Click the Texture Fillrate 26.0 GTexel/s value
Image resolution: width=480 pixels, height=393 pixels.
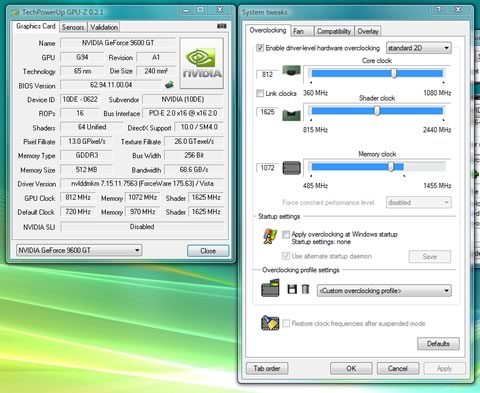point(194,141)
